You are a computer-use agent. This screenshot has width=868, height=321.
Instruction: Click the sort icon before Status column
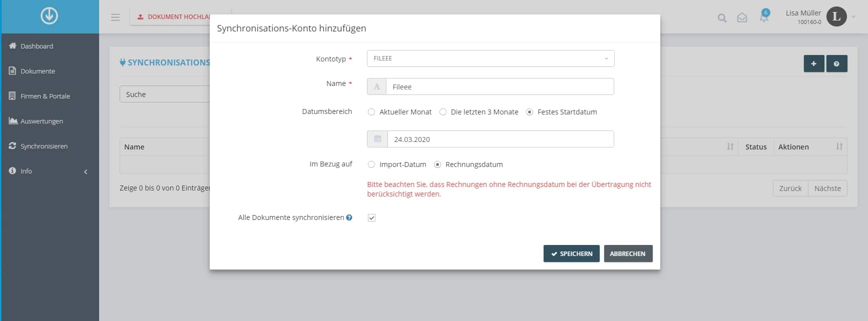tap(730, 146)
